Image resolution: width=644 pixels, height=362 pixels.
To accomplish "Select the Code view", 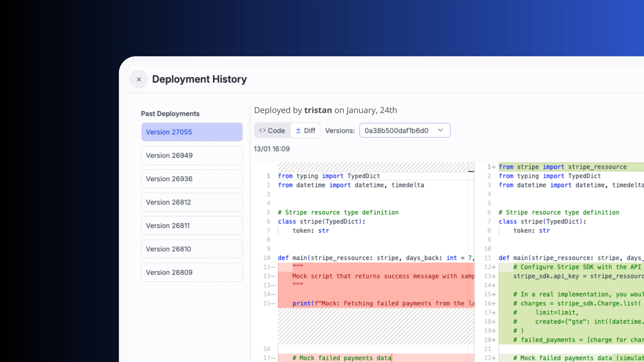I will [x=272, y=130].
